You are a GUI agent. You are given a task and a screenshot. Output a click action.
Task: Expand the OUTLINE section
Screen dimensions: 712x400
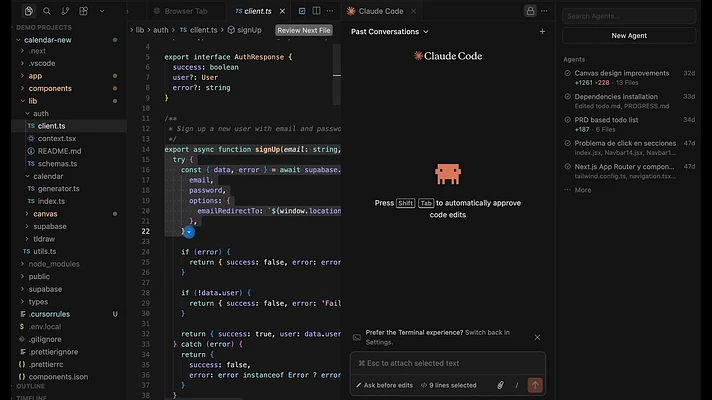click(x=30, y=386)
